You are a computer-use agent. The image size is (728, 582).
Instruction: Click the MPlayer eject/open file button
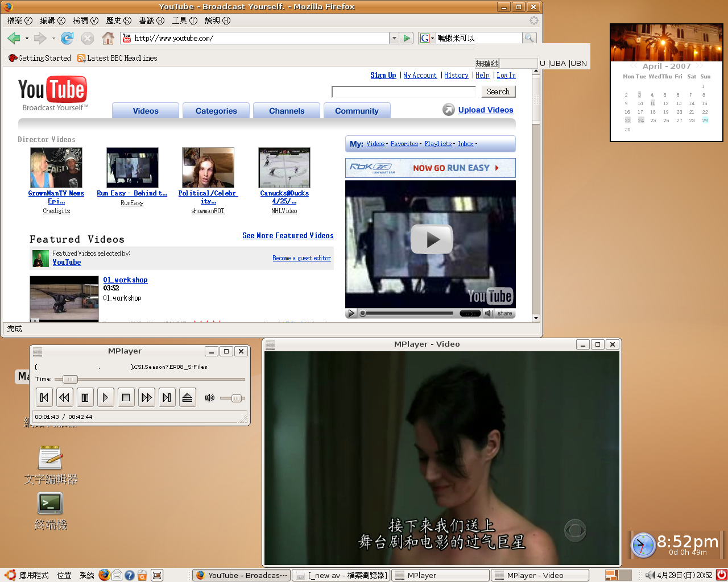coord(187,397)
